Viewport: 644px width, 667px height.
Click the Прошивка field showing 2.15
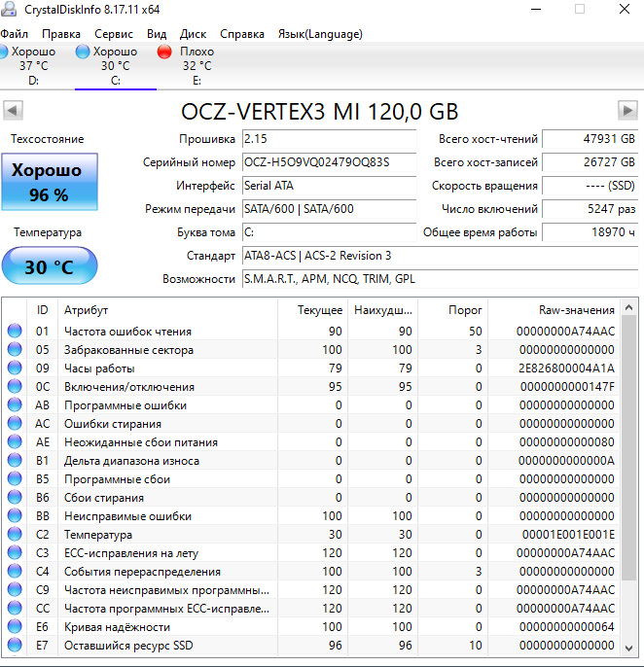[329, 139]
